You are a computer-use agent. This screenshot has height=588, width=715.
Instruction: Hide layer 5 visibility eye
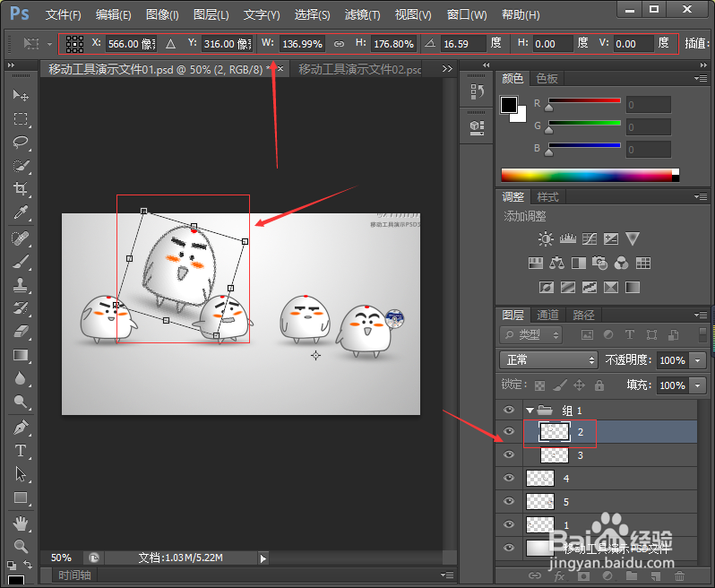pos(509,501)
